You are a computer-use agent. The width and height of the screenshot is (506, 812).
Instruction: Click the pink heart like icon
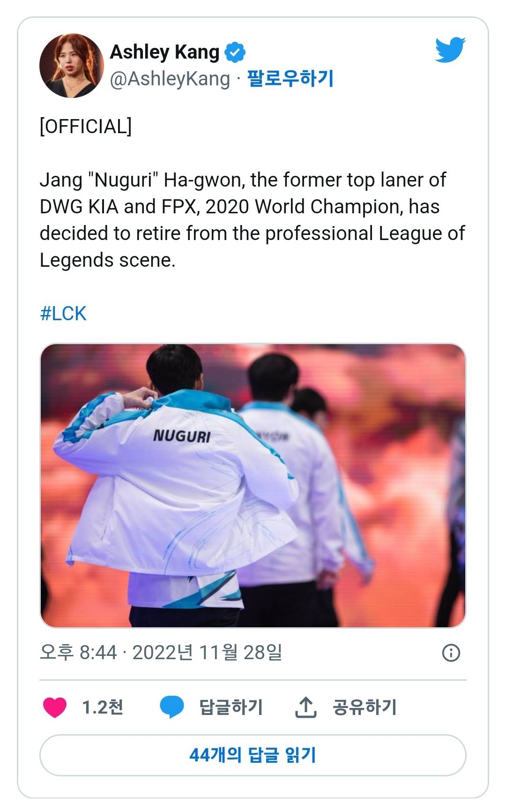pos(55,707)
